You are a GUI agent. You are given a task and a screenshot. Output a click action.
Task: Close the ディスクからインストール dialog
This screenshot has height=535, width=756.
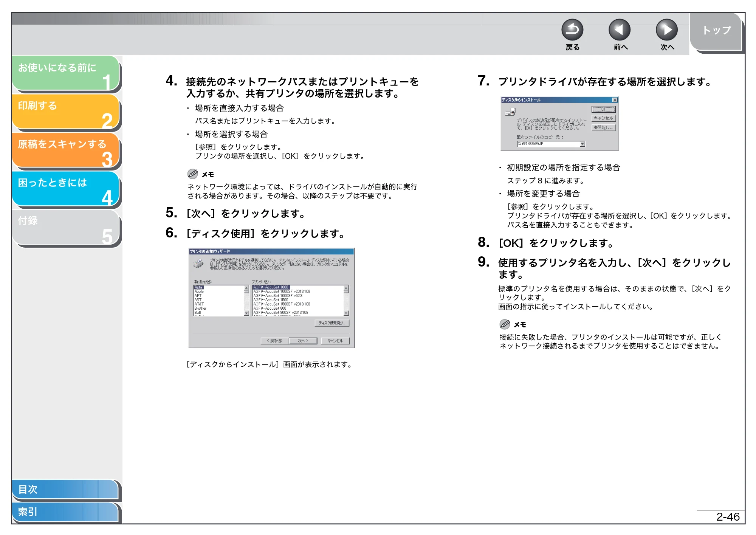[x=615, y=100]
